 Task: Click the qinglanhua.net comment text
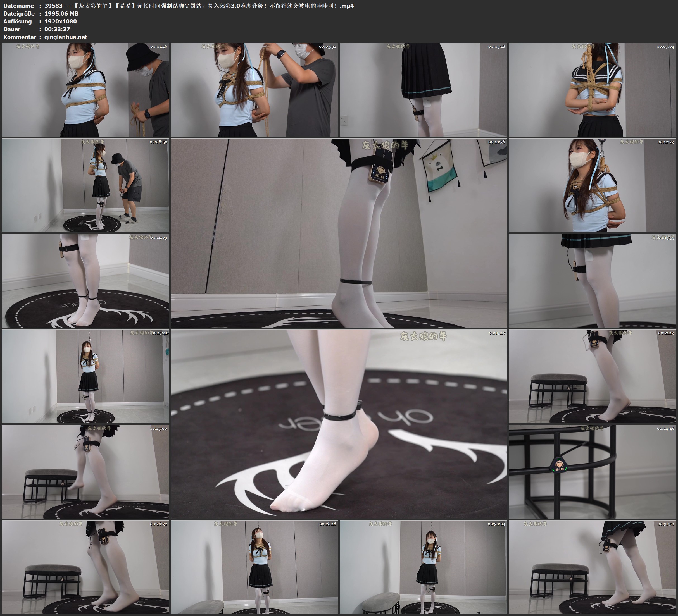pos(66,37)
